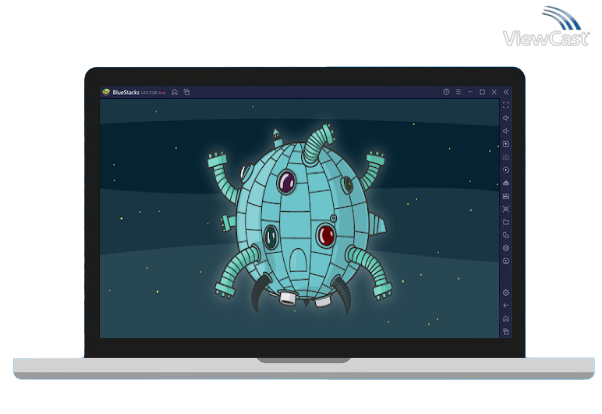Open the multi-instance manager cube icon
The image size is (602, 414).
click(x=506, y=248)
